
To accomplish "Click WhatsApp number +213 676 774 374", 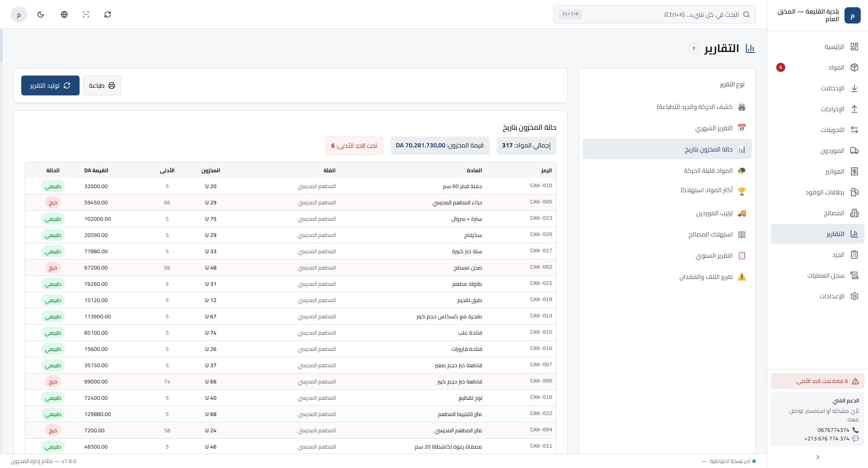I will point(827,439).
